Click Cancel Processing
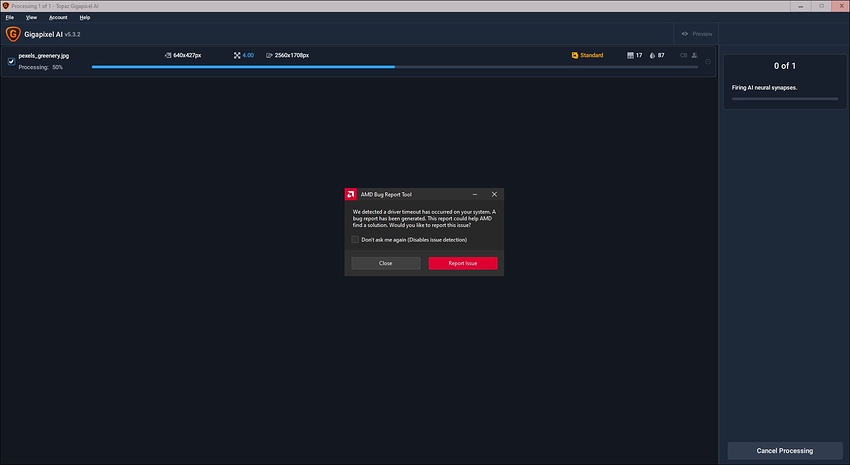The height and width of the screenshot is (465, 850). pyautogui.click(x=784, y=450)
